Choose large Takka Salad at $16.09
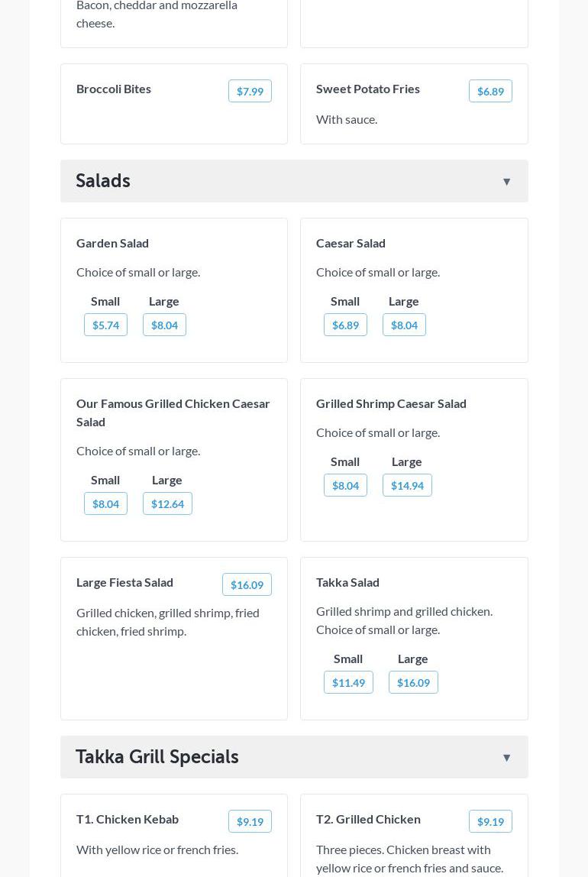Viewport: 588px width, 877px height. pyautogui.click(x=413, y=682)
